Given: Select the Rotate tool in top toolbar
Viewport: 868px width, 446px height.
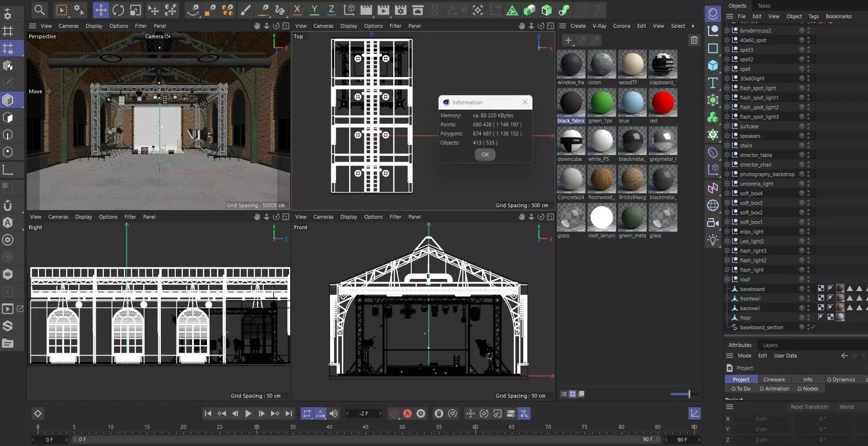Looking at the screenshot, I should 118,10.
